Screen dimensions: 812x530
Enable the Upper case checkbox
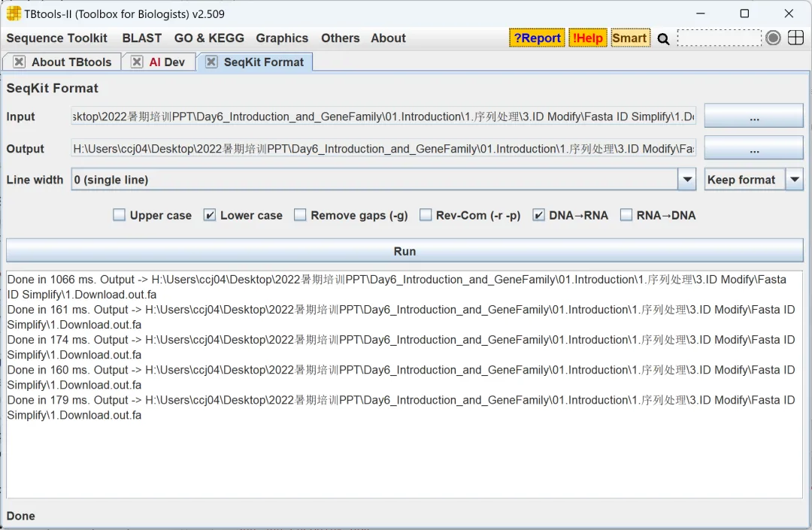click(119, 215)
